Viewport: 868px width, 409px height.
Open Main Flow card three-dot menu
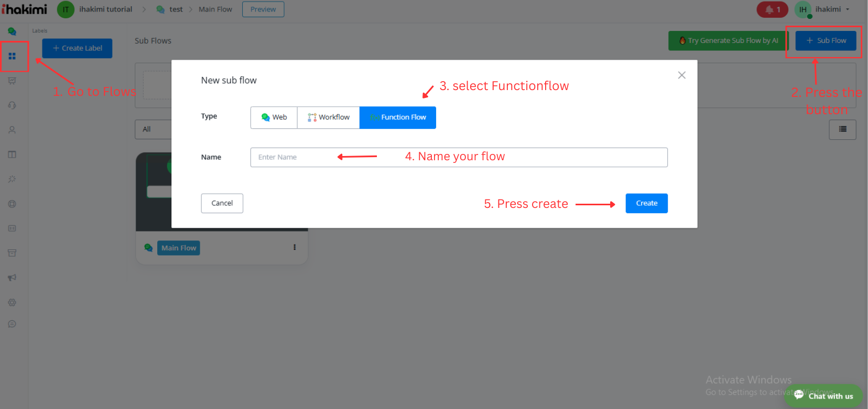point(295,247)
